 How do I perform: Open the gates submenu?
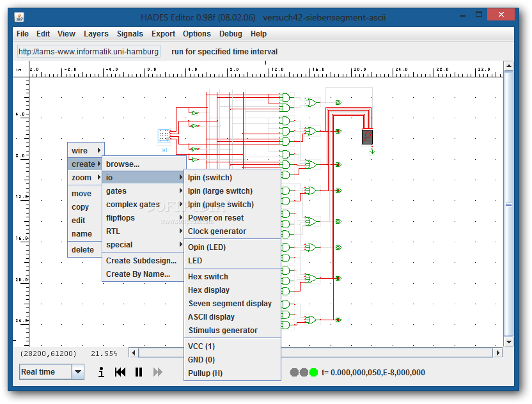[143, 191]
